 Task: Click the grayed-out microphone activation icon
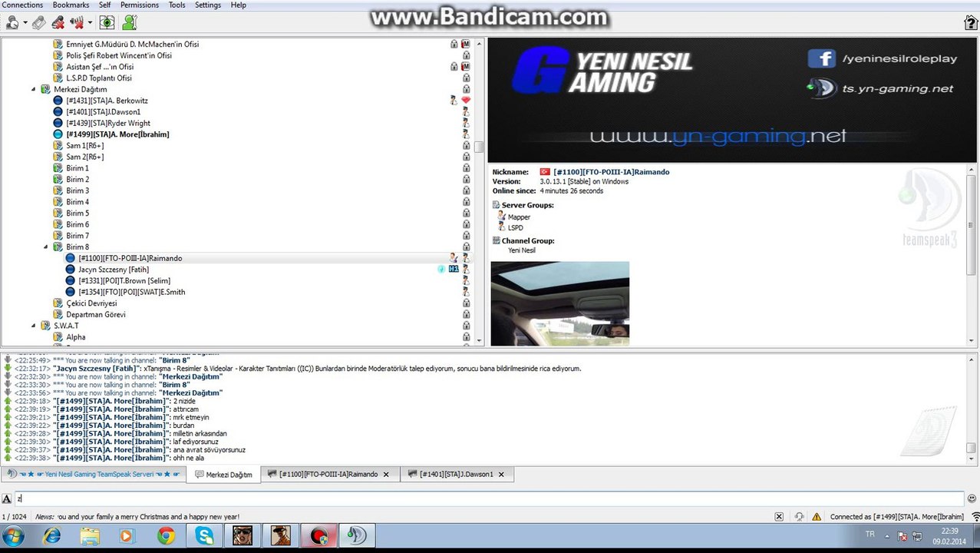(38, 22)
